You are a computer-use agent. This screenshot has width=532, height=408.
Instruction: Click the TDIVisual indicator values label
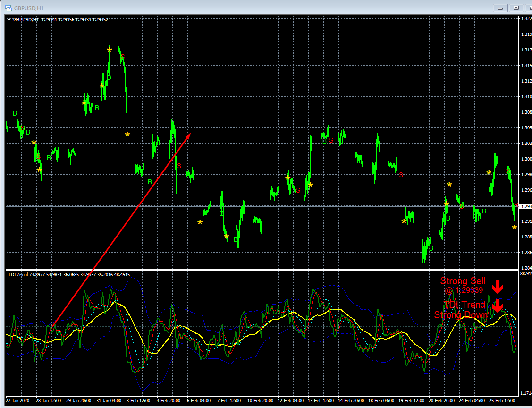69,275
